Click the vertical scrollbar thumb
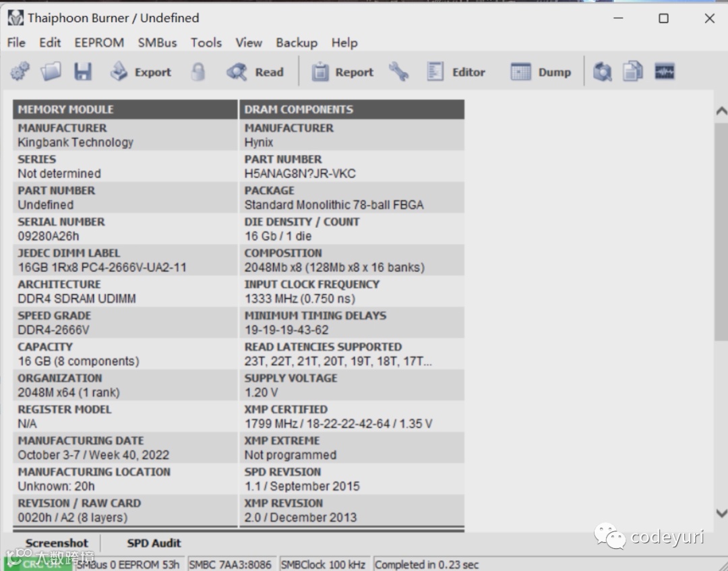This screenshot has height=571, width=728. (721, 232)
